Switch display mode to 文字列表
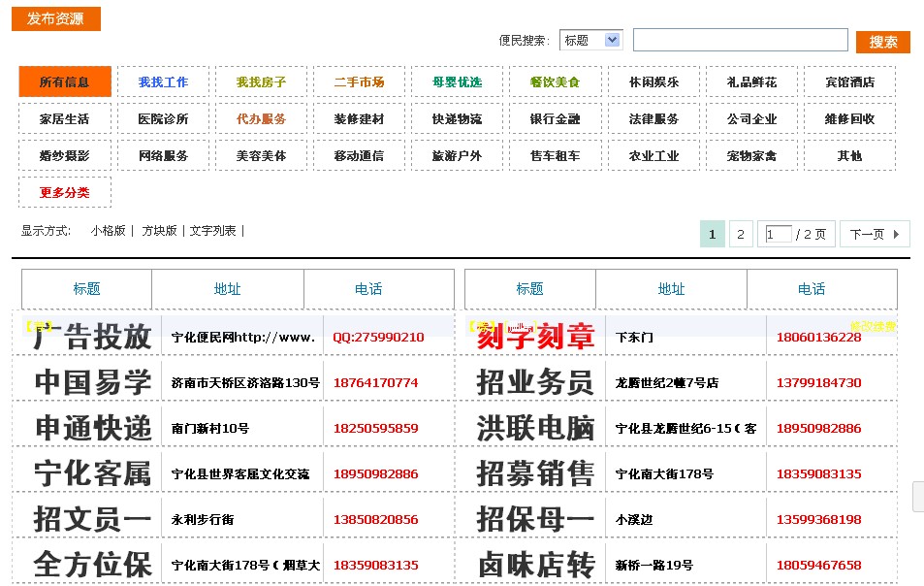This screenshot has height=586, width=924. pyautogui.click(x=212, y=231)
